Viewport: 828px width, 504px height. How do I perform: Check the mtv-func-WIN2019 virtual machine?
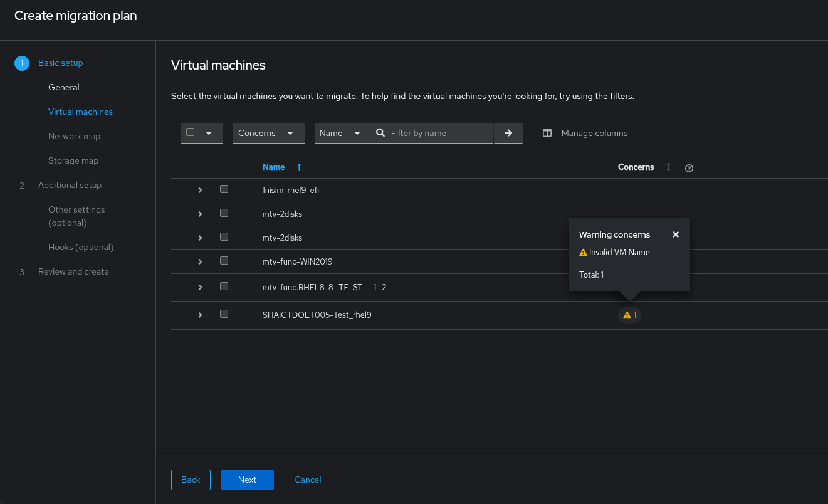(x=224, y=261)
